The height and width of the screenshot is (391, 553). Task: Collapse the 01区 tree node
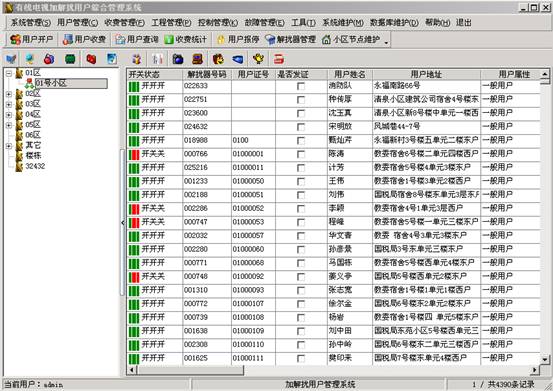pyautogui.click(x=9, y=73)
